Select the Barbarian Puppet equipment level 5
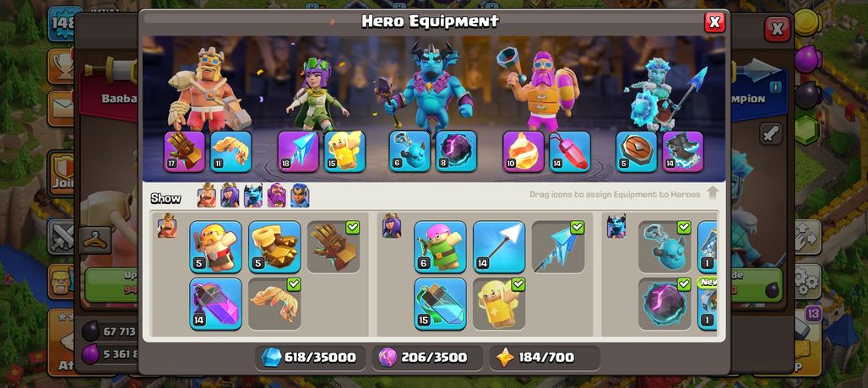 (x=215, y=246)
